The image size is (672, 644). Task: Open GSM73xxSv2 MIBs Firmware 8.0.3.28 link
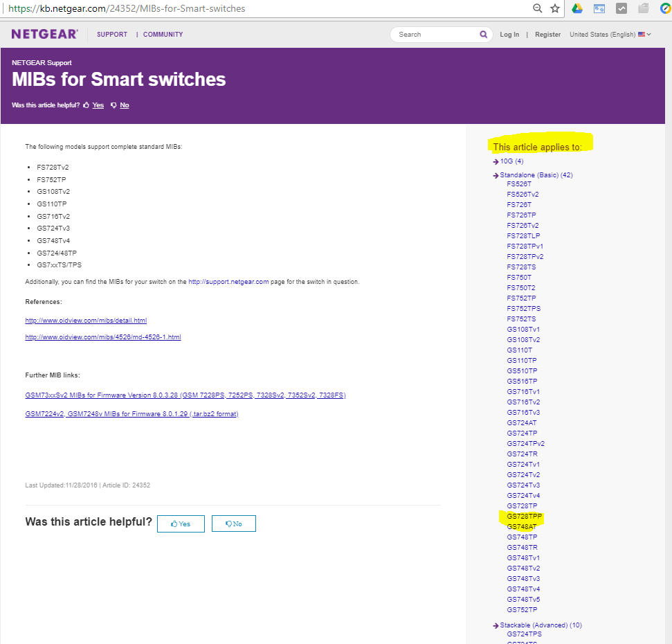tap(185, 395)
